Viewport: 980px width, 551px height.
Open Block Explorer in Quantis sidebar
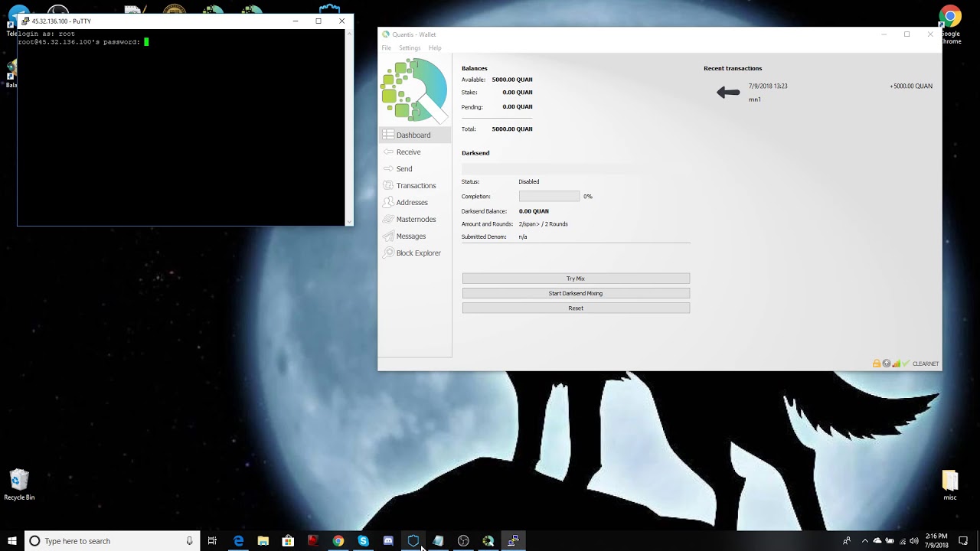point(414,253)
